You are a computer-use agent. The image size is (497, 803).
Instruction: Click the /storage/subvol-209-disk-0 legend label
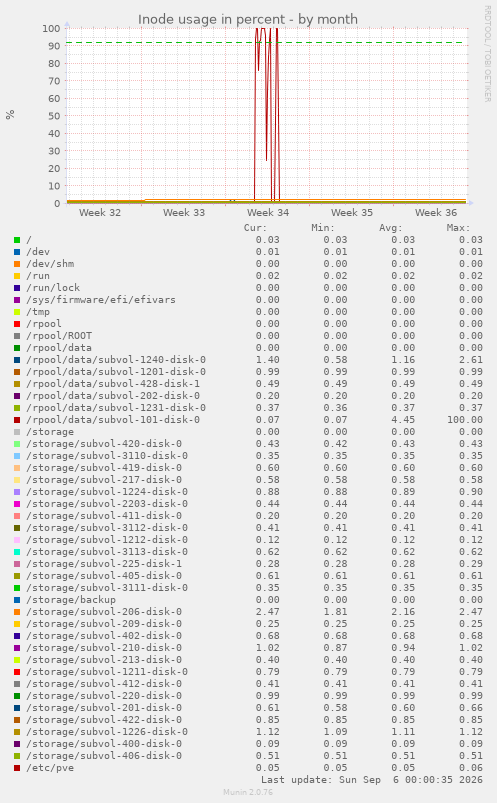(x=104, y=624)
